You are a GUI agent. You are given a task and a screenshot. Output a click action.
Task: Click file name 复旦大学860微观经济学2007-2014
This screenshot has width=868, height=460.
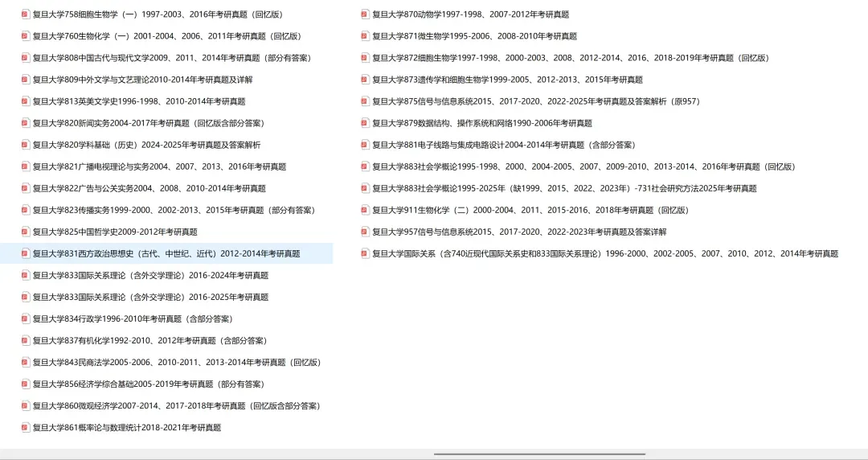point(176,405)
